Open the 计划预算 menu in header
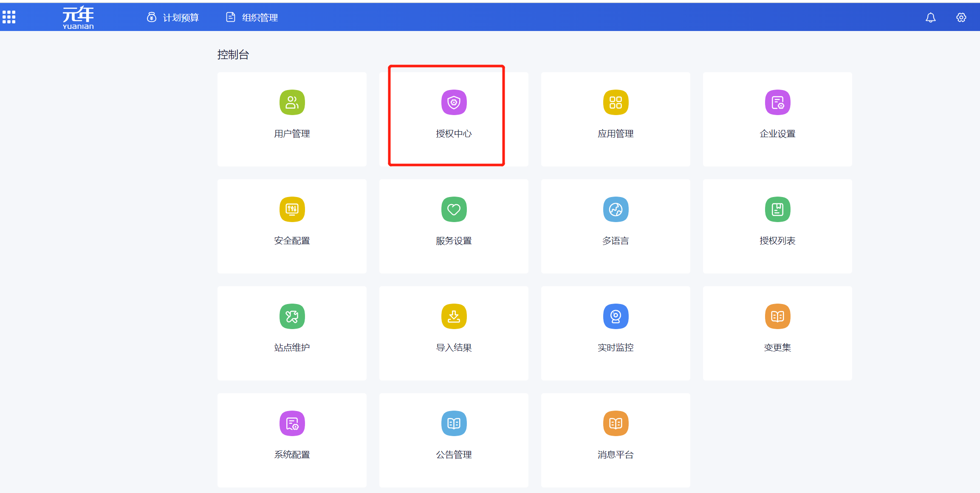The image size is (980, 493). coord(173,17)
